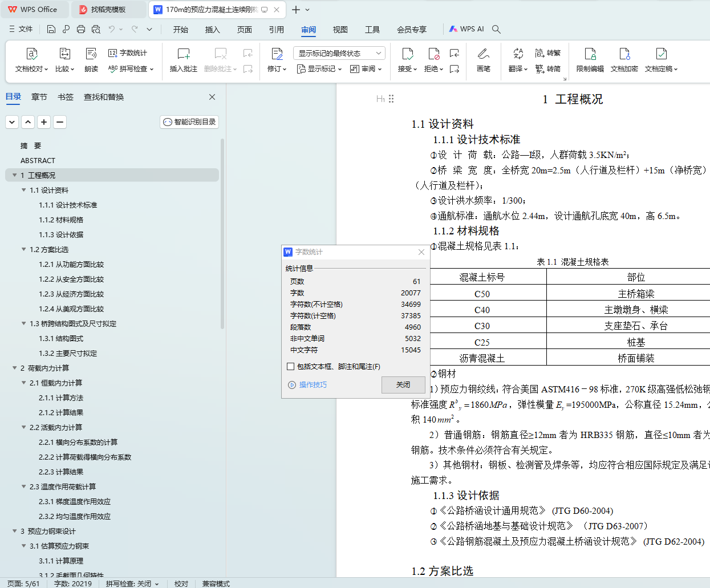This screenshot has height=588, width=710.
Task: Open 显示标记的最终状态 dropdown
Action: 339,53
